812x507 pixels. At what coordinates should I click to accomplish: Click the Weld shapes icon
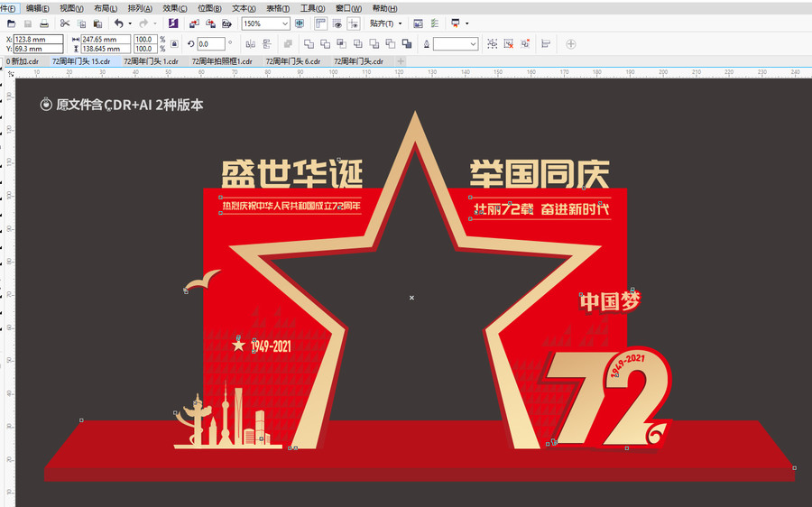pyautogui.click(x=309, y=44)
